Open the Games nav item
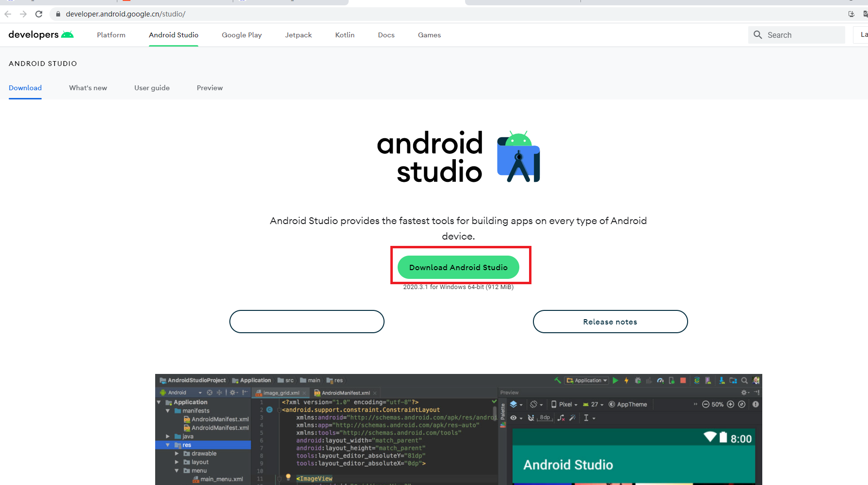Viewport: 868px width, 485px height. pos(429,35)
